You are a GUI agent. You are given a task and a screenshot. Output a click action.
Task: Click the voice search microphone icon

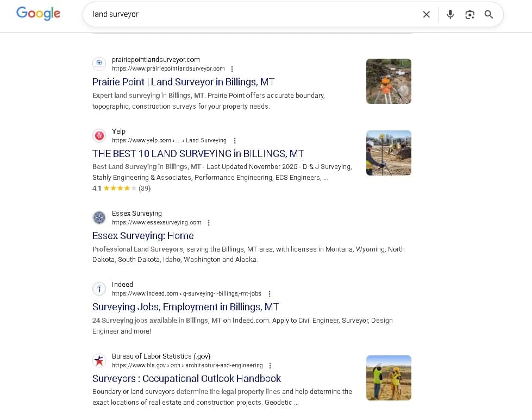[x=450, y=14]
